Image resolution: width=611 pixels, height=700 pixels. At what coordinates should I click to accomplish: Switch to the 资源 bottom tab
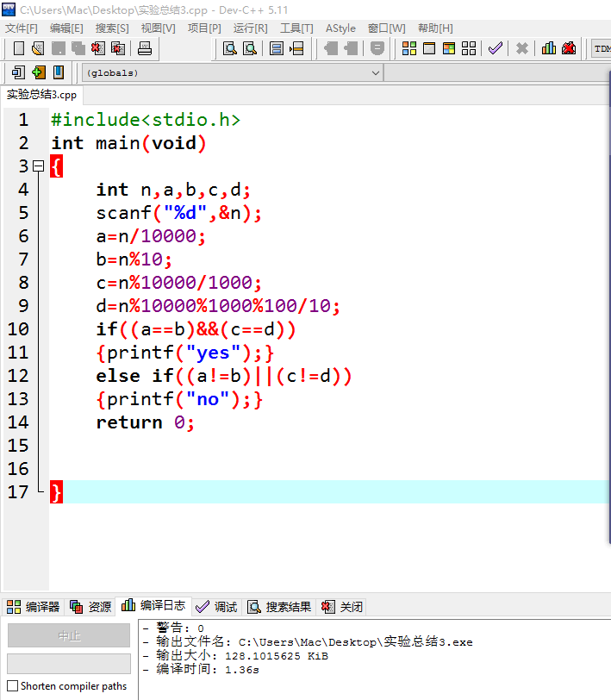coord(90,607)
